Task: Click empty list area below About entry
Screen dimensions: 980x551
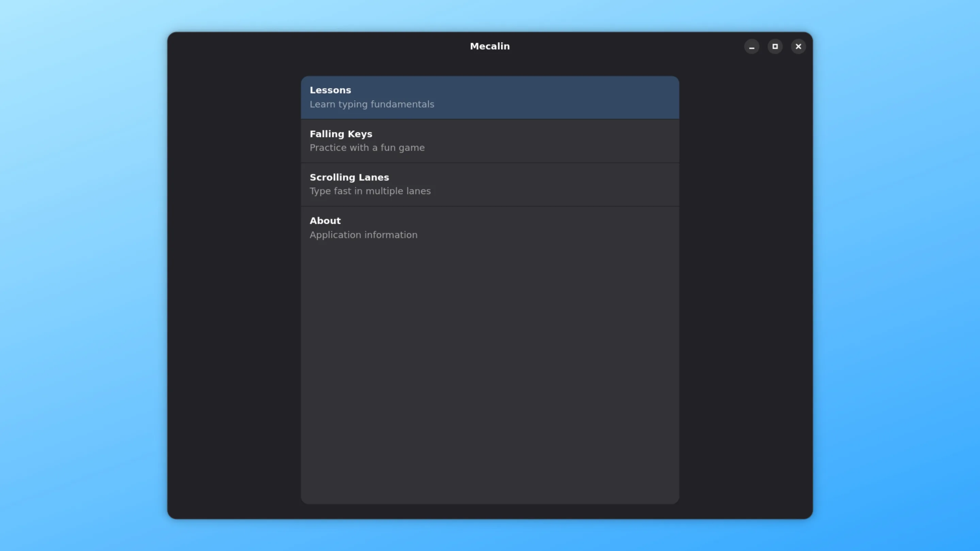Action: (x=490, y=361)
